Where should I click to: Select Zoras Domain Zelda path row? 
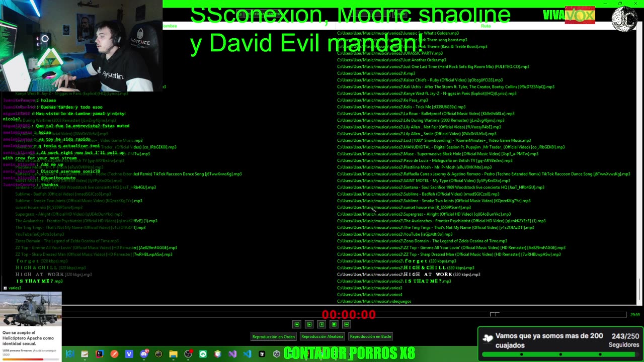click(422, 241)
